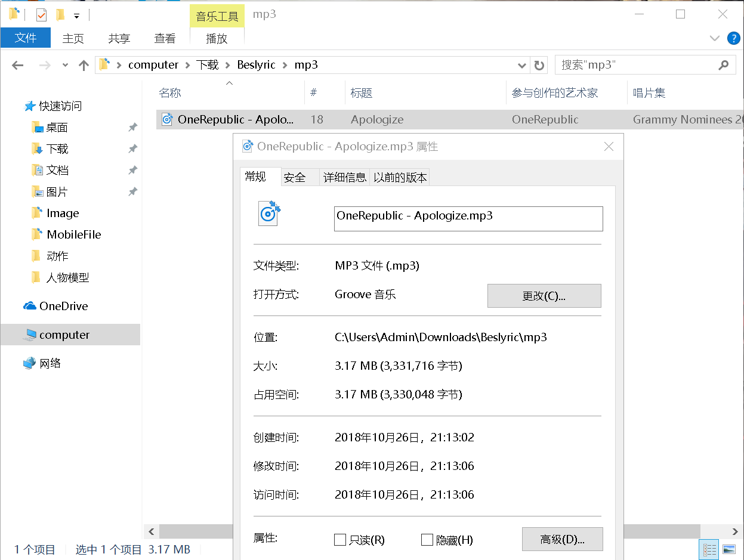This screenshot has width=744, height=560.
Task: Click the horizontal scrollbar left arrow
Action: (x=152, y=531)
